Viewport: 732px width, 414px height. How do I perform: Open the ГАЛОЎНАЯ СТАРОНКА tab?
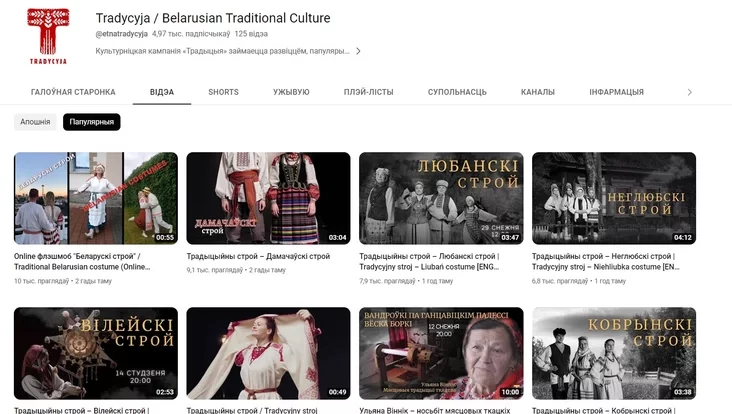tap(73, 92)
